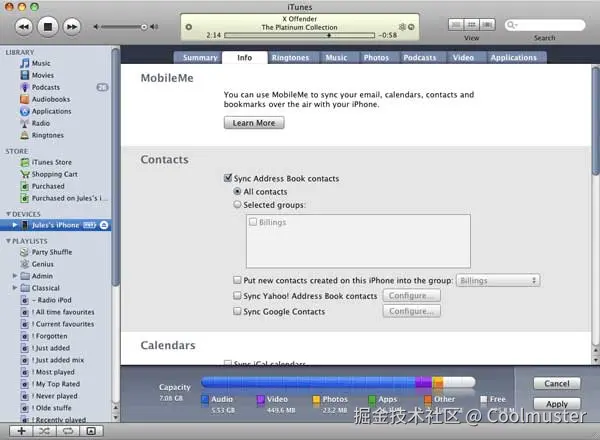The image size is (600, 440).
Task: Skip back to the previous track
Action: (24, 27)
